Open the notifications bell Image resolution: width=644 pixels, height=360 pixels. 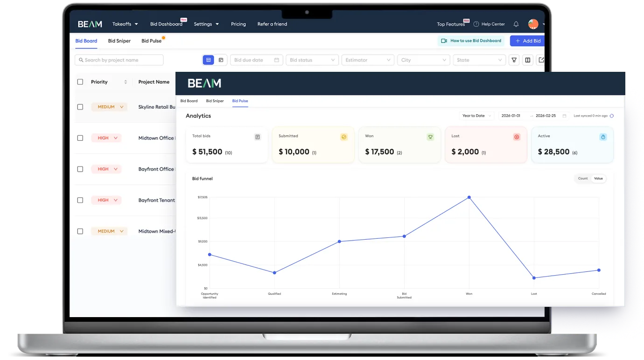point(516,24)
